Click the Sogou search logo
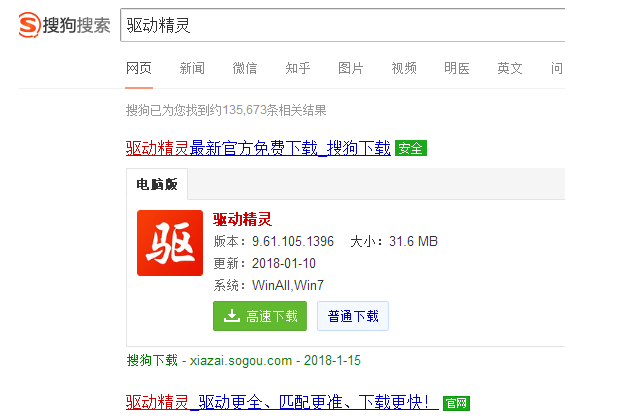619x420 pixels. (x=63, y=26)
